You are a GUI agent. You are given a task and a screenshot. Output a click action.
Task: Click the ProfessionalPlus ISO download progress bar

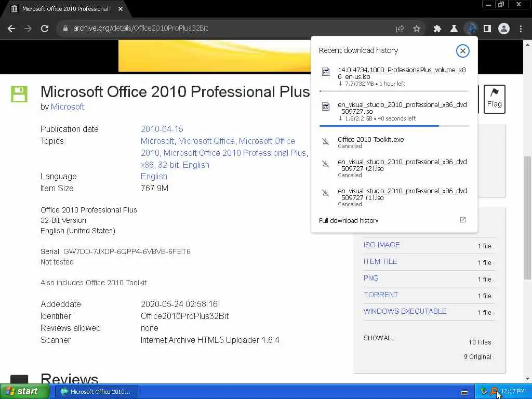[394, 91]
